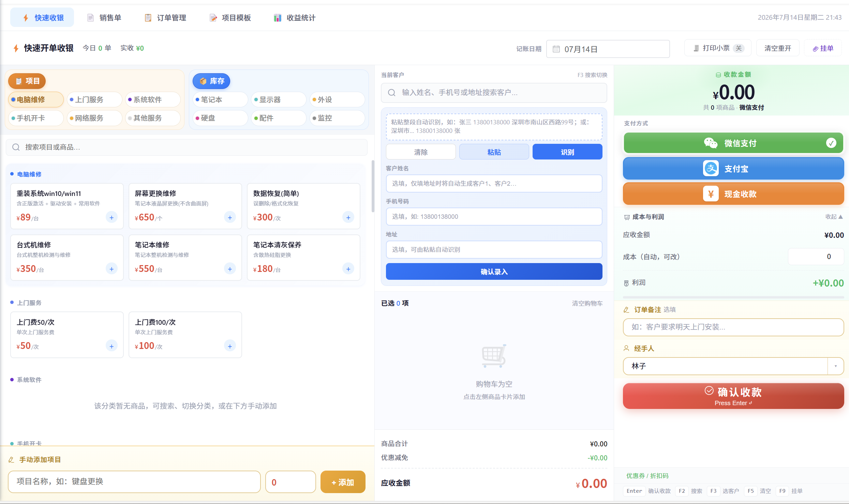Switch to the 库存 category group
This screenshot has width=849, height=504.
click(211, 81)
